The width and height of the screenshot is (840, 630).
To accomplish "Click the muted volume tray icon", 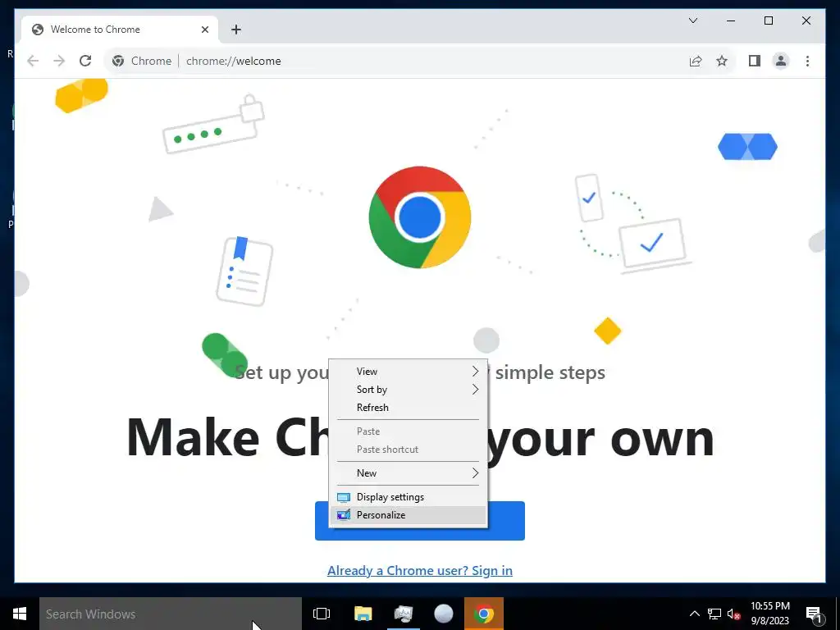I will click(x=734, y=614).
